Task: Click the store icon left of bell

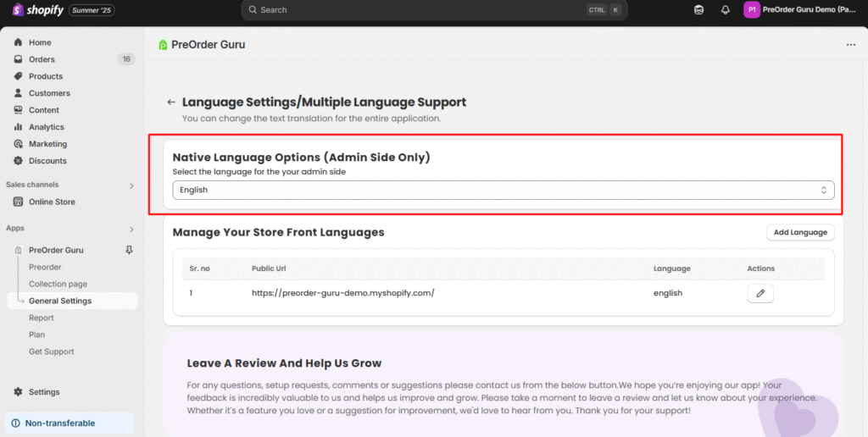Action: click(x=698, y=10)
